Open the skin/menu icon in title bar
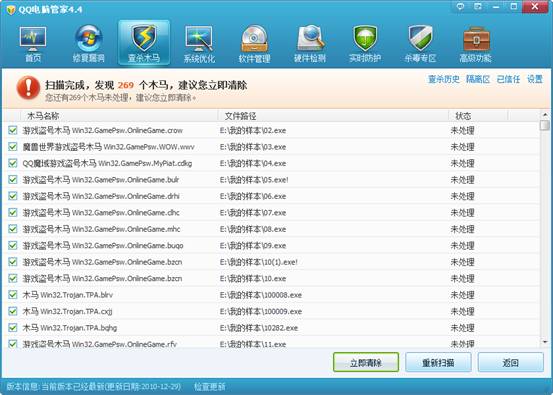 [x=478, y=6]
